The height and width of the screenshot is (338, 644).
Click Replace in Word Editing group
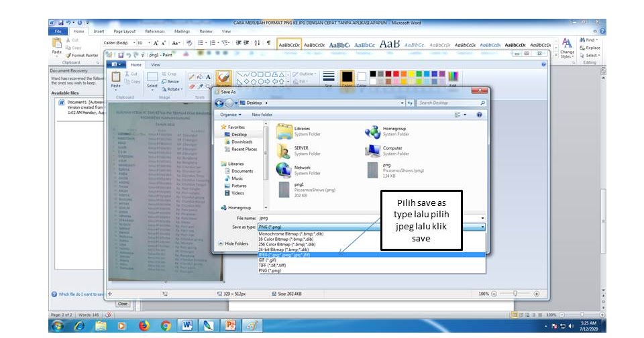[x=590, y=48]
